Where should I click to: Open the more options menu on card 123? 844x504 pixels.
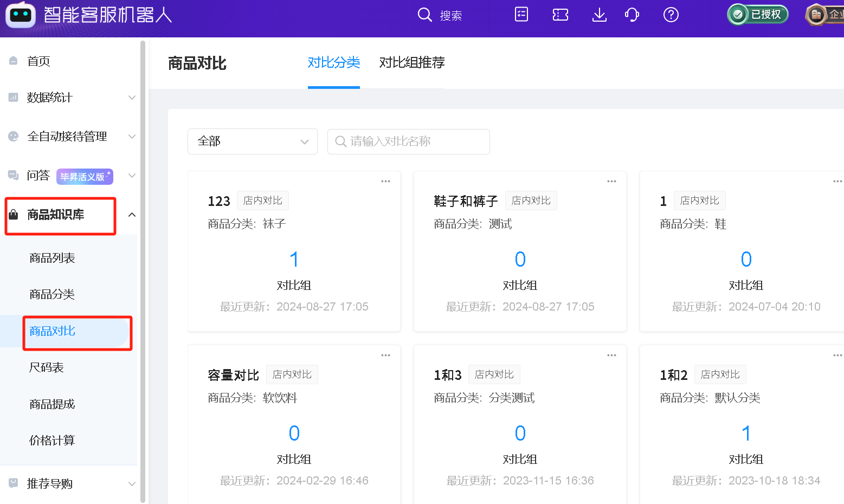pos(386,182)
